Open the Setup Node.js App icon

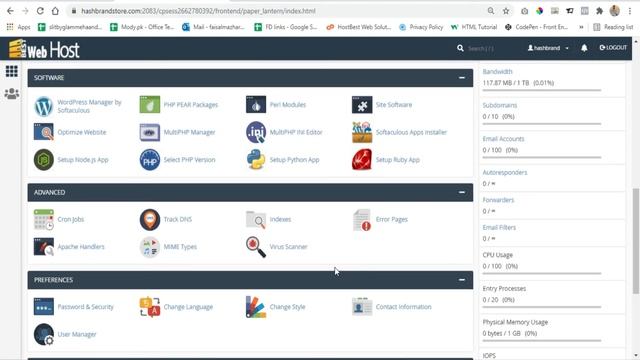coord(44,160)
